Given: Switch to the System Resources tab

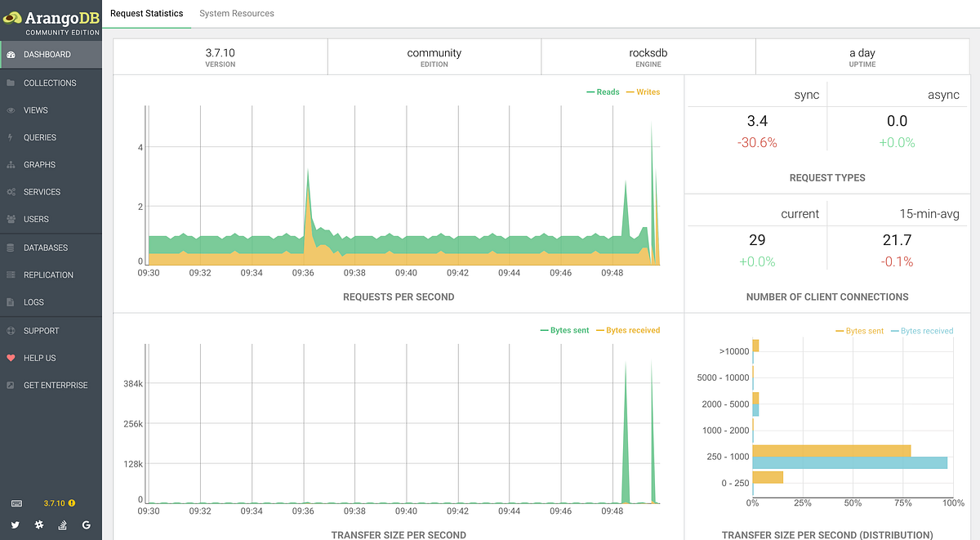Looking at the screenshot, I should (237, 13).
